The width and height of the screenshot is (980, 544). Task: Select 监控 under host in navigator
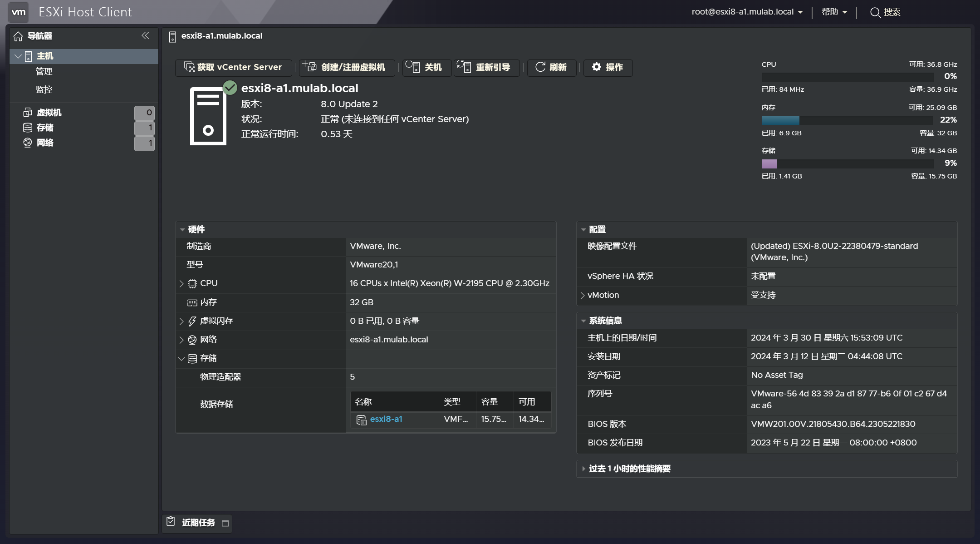(x=44, y=90)
